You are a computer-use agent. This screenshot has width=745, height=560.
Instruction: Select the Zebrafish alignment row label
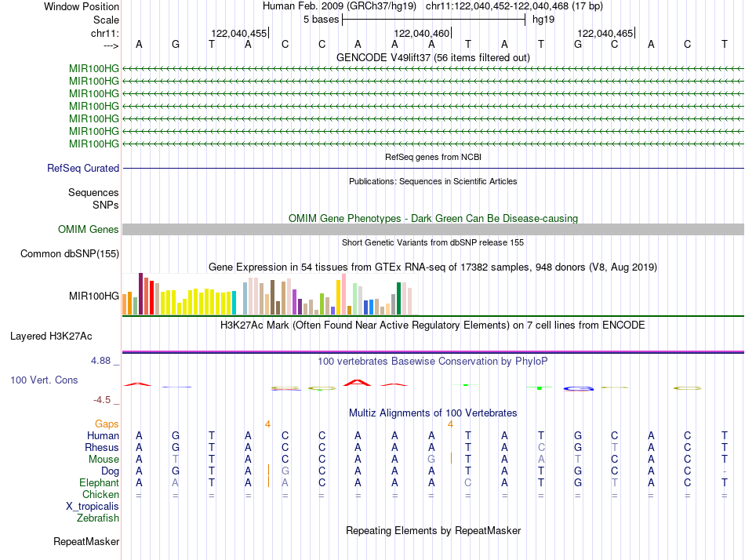pyautogui.click(x=98, y=518)
